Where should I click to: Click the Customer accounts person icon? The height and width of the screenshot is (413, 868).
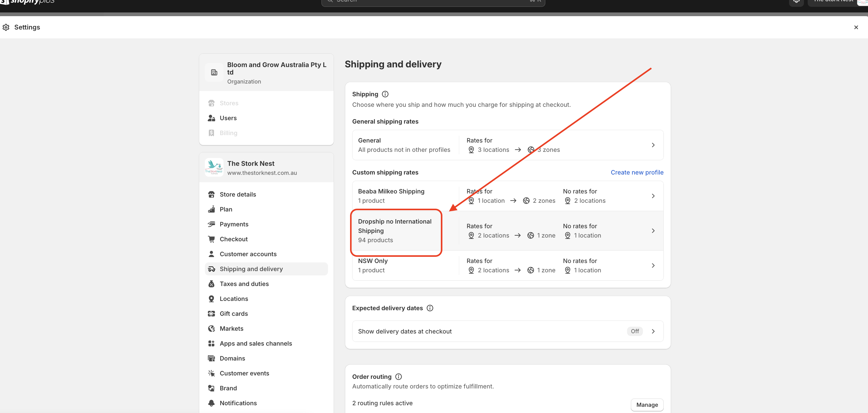(211, 254)
